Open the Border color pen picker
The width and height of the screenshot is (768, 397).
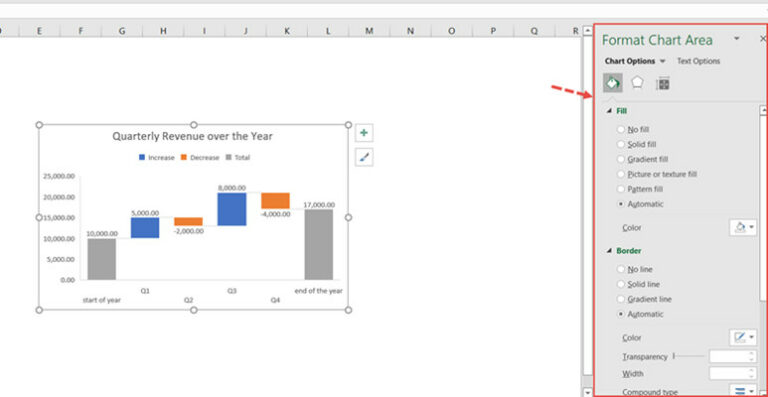(x=743, y=337)
